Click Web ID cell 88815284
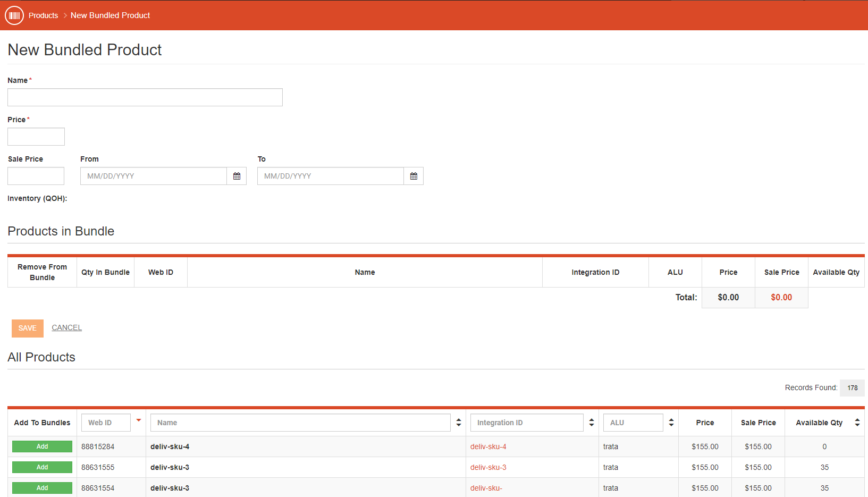 coord(98,447)
